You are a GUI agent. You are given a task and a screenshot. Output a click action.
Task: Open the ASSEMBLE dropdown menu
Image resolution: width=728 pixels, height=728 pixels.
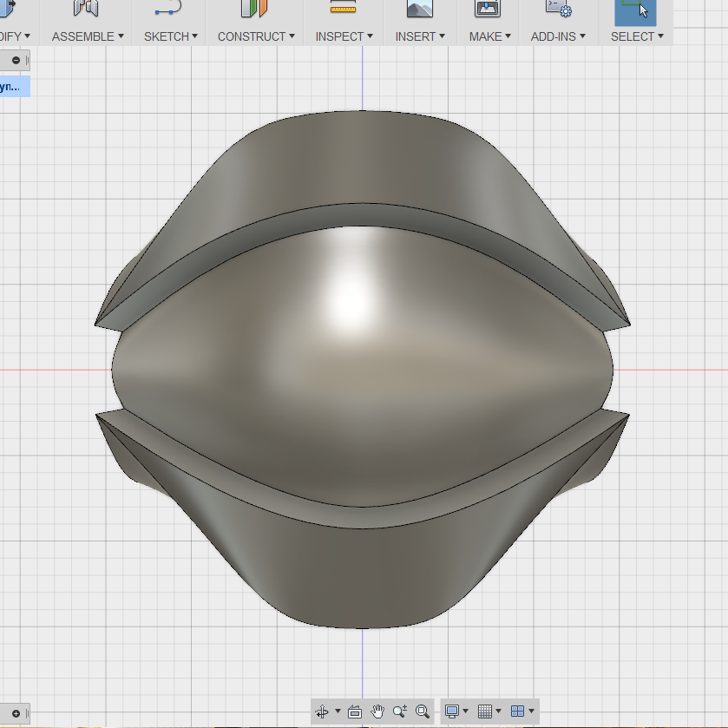click(88, 36)
